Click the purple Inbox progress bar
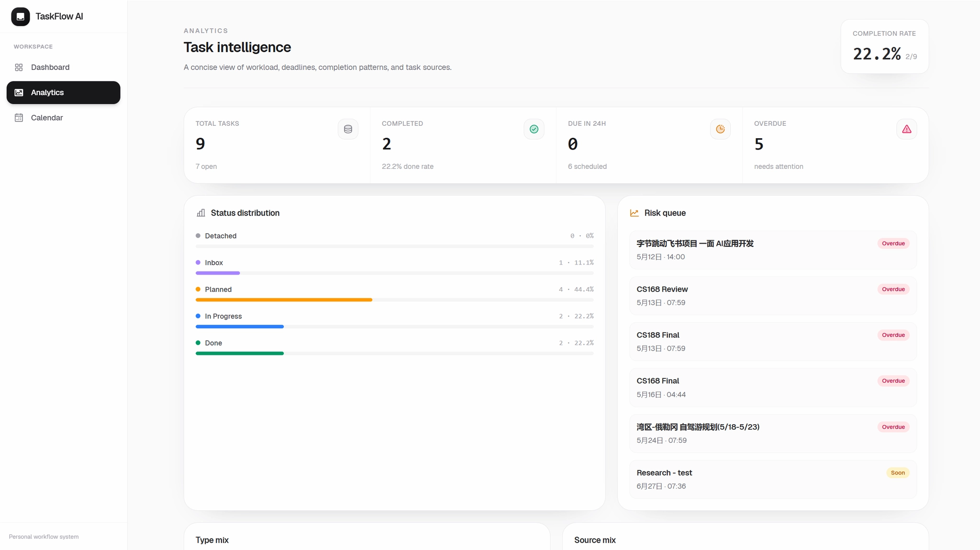The width and height of the screenshot is (980, 550). coord(218,273)
